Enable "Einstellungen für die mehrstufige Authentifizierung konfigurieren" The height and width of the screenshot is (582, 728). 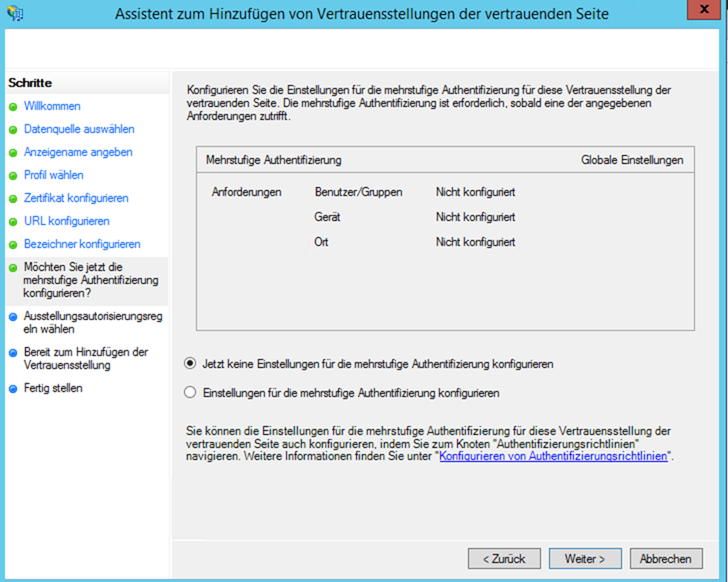pos(190,392)
